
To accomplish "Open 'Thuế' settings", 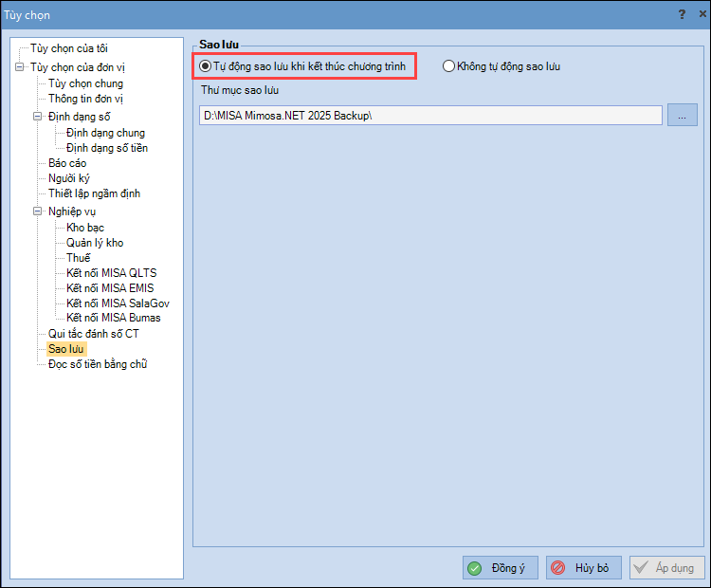I will pyautogui.click(x=79, y=258).
